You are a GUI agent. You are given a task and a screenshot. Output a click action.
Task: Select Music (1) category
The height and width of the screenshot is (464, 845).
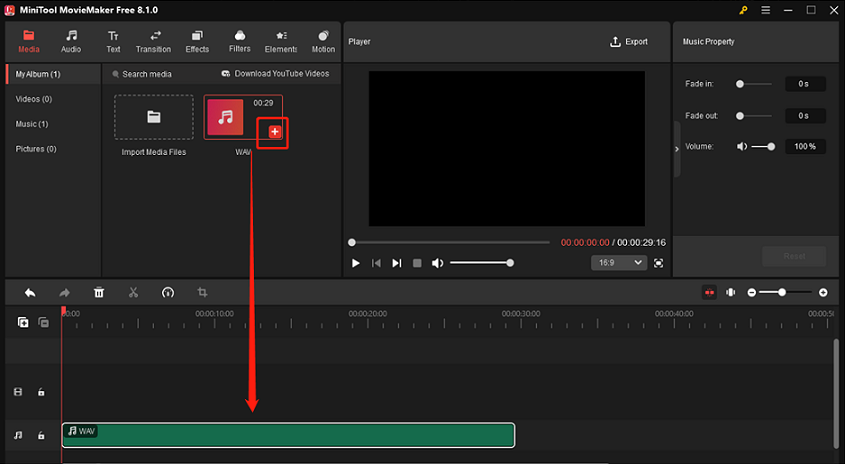pyautogui.click(x=32, y=124)
